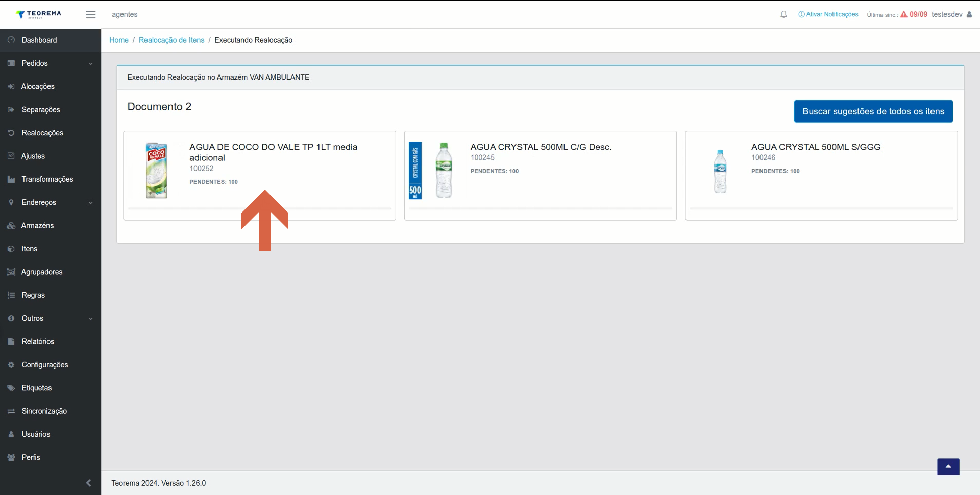The height and width of the screenshot is (495, 980).
Task: Click the Separações arrow-out icon
Action: coord(11,110)
